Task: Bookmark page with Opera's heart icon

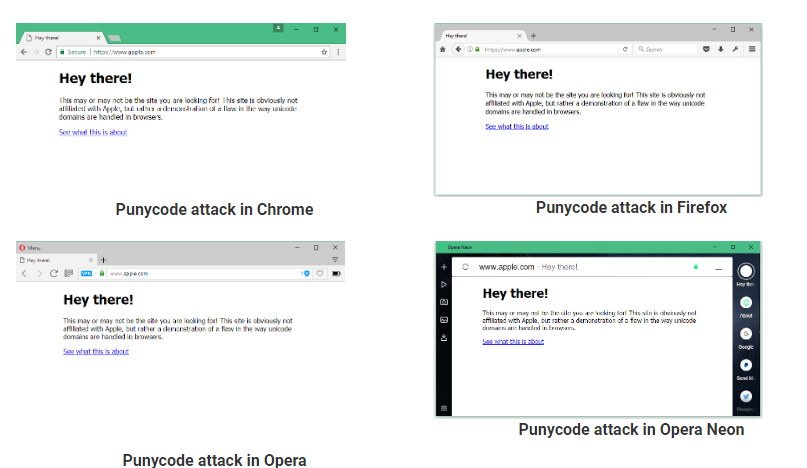Action: click(x=320, y=273)
